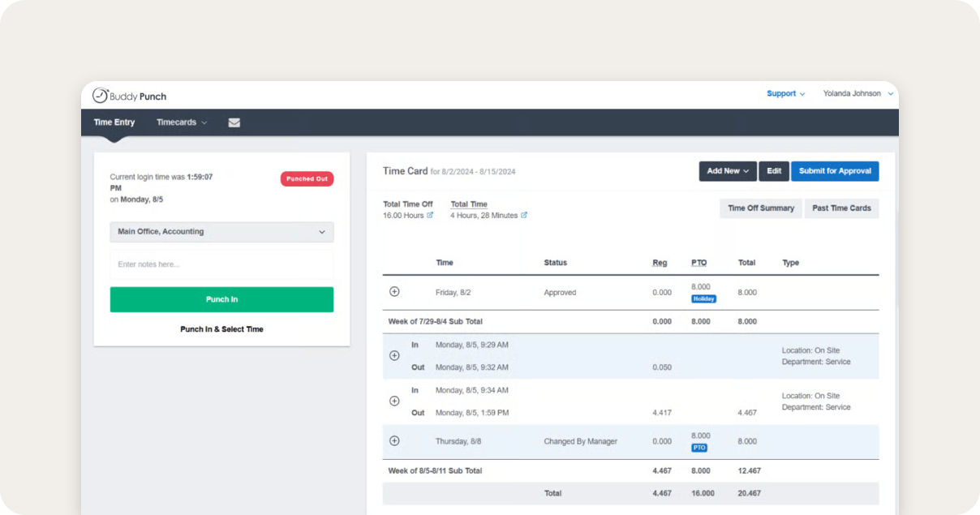Click Week of 8/5-8/11 Sub Total
980x515 pixels.
tap(435, 471)
